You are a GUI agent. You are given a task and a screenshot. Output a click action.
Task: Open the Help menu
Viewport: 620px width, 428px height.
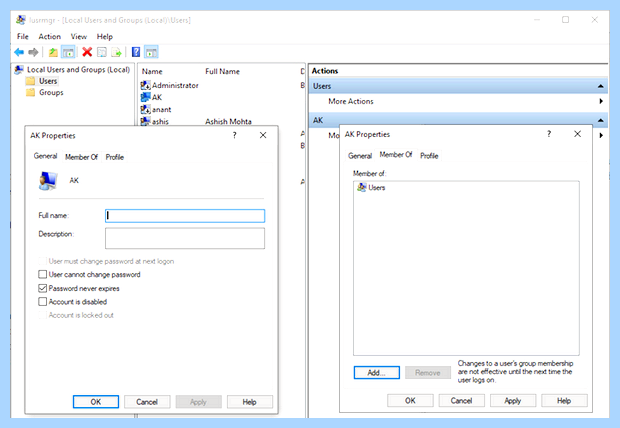pos(105,36)
